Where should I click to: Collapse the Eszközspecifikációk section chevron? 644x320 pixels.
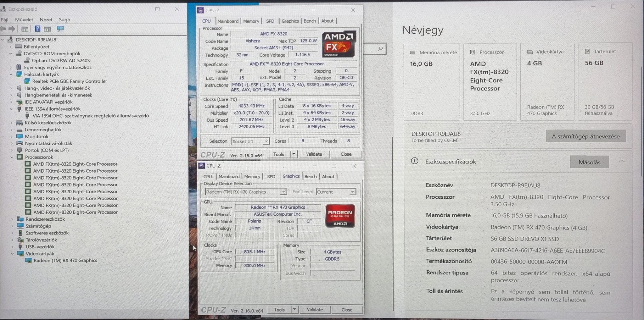click(x=622, y=161)
